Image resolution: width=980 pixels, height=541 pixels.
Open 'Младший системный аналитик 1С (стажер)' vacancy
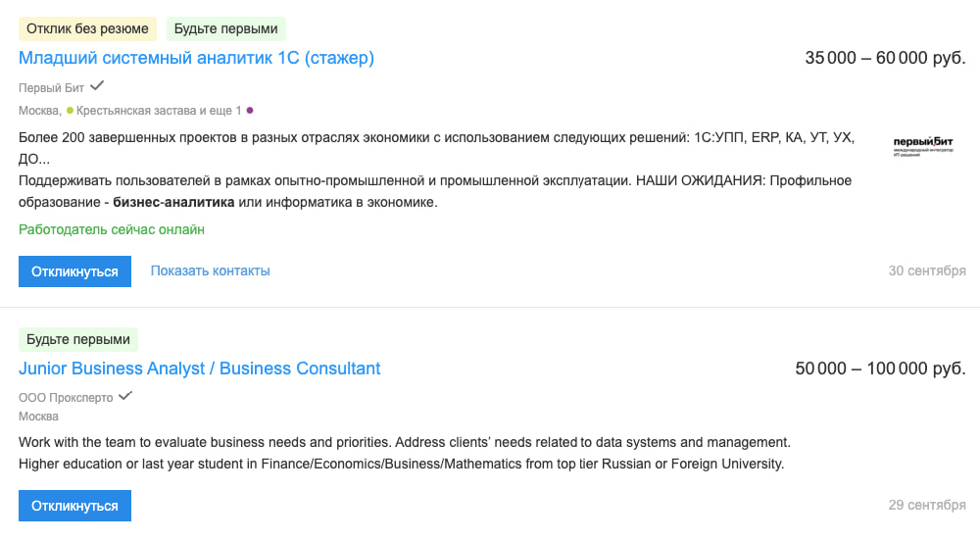click(x=196, y=59)
